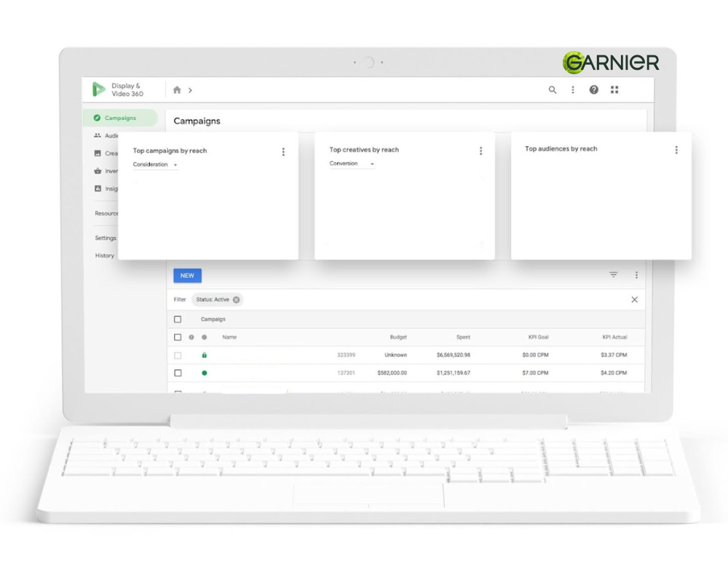728x582 pixels.
Task: Click the status dot column header icon
Action: coord(205,338)
